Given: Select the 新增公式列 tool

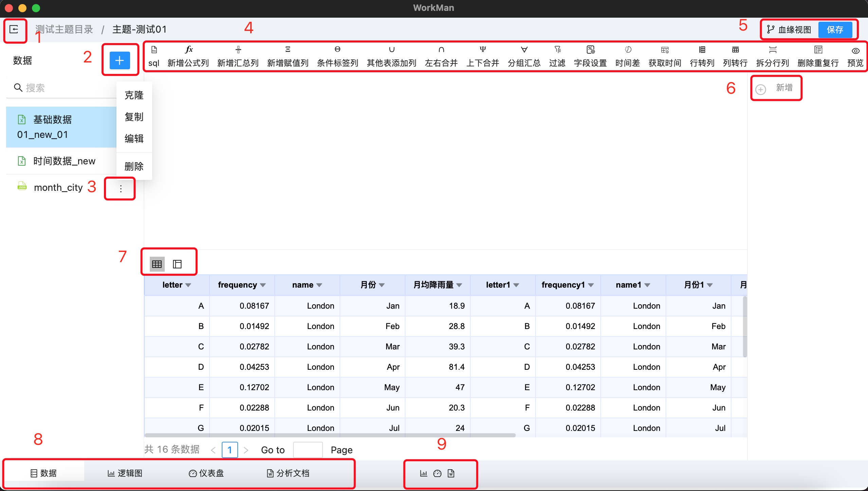Looking at the screenshot, I should coord(188,57).
